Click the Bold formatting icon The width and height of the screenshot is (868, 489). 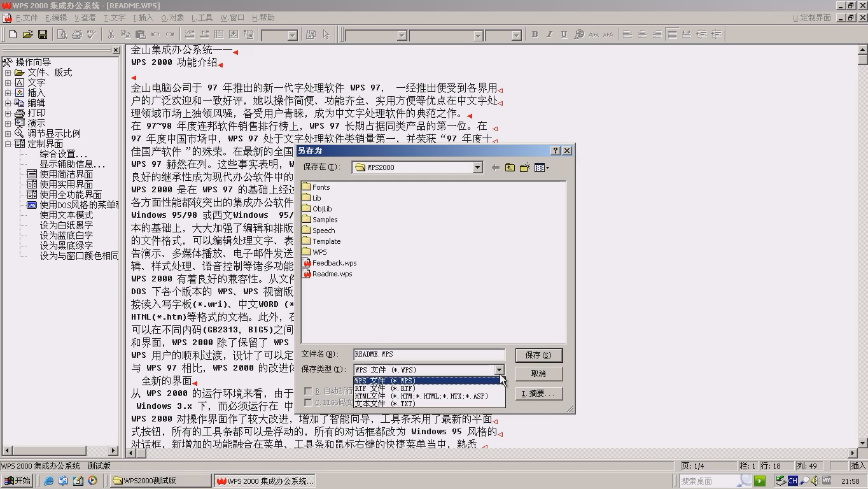coord(535,34)
